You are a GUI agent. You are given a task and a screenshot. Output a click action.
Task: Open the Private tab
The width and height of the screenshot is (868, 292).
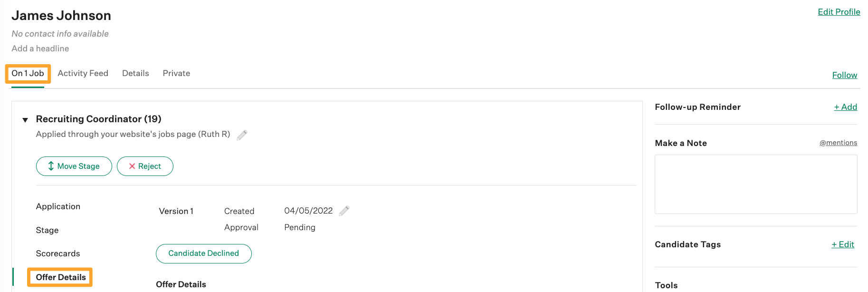pos(176,73)
